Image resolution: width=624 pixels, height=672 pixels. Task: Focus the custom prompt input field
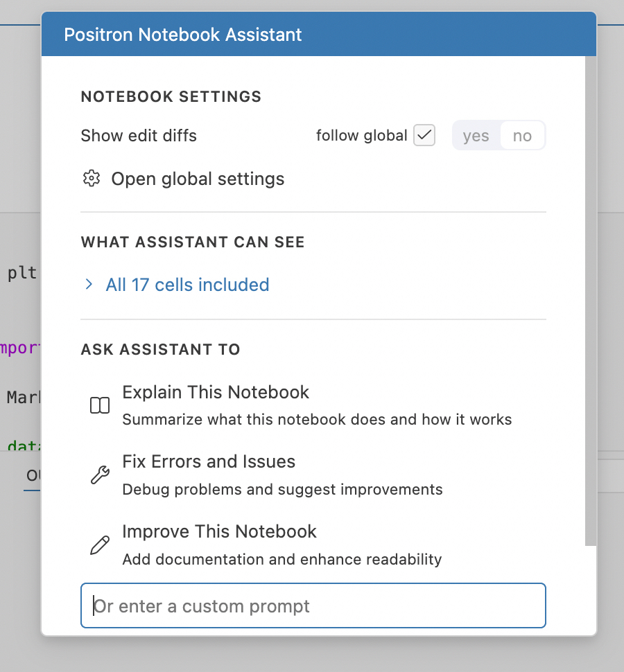pos(313,606)
